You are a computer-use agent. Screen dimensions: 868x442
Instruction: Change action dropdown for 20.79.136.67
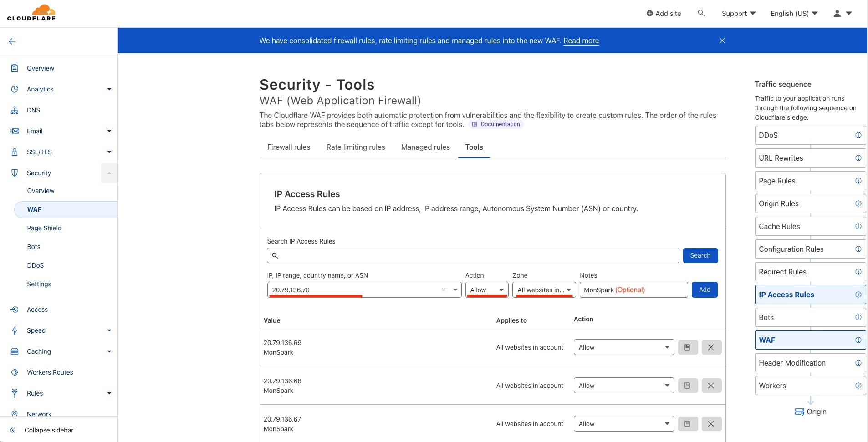(x=624, y=424)
